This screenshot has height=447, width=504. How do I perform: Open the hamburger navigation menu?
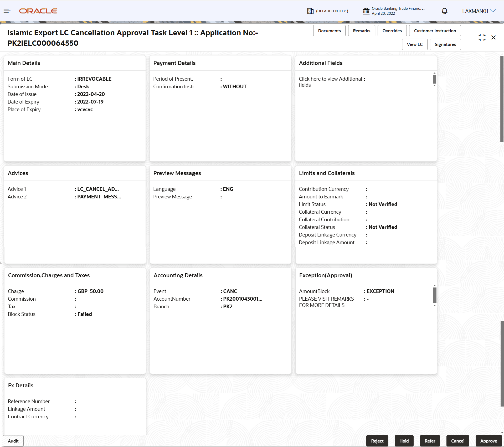7,11
